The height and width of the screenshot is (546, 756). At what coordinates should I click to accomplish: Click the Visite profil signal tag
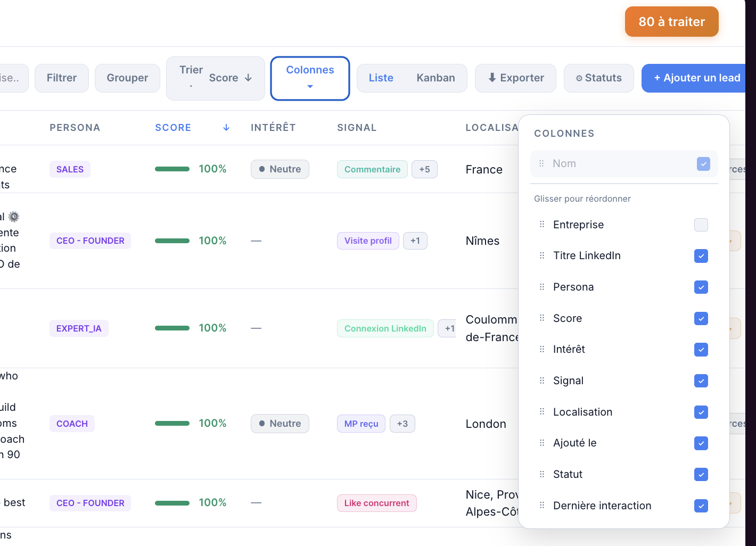368,241
